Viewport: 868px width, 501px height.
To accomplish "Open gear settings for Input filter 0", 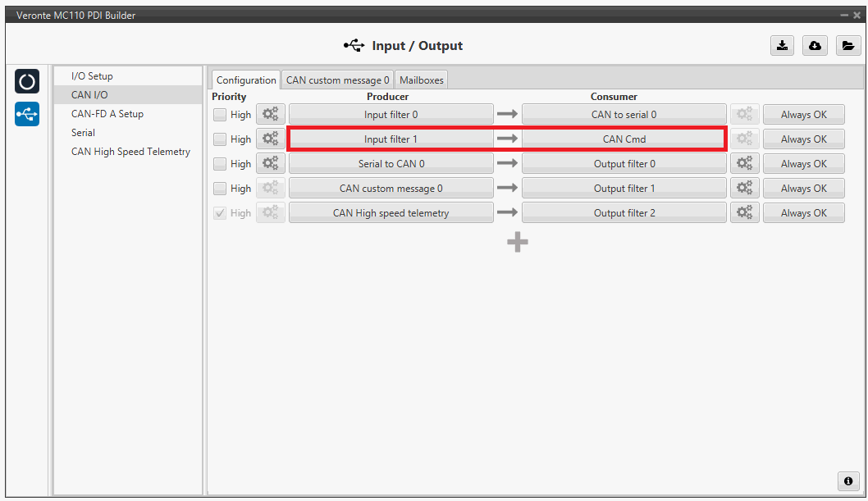I will (x=270, y=115).
